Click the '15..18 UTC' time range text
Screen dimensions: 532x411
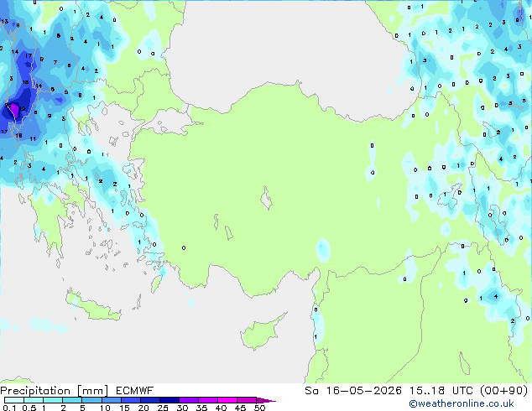(x=441, y=391)
